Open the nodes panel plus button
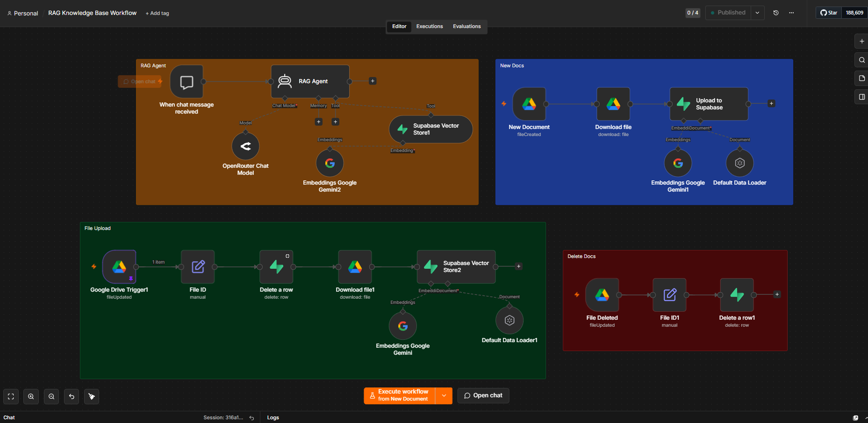 click(861, 41)
